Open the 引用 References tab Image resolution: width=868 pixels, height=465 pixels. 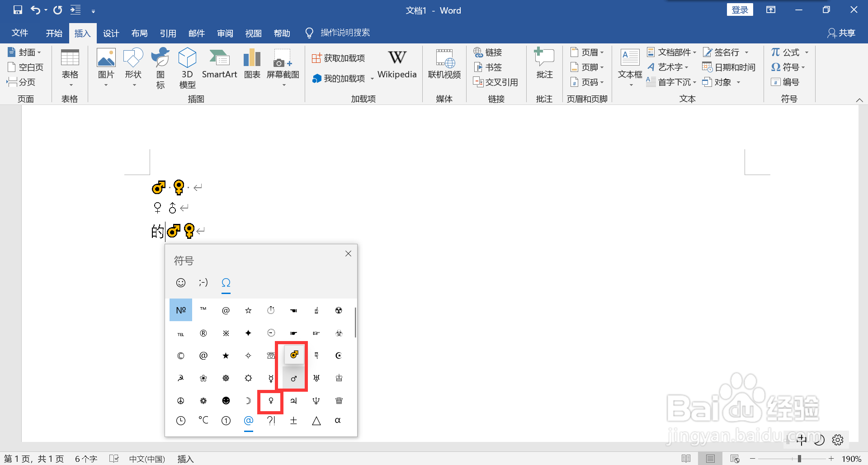click(x=168, y=33)
